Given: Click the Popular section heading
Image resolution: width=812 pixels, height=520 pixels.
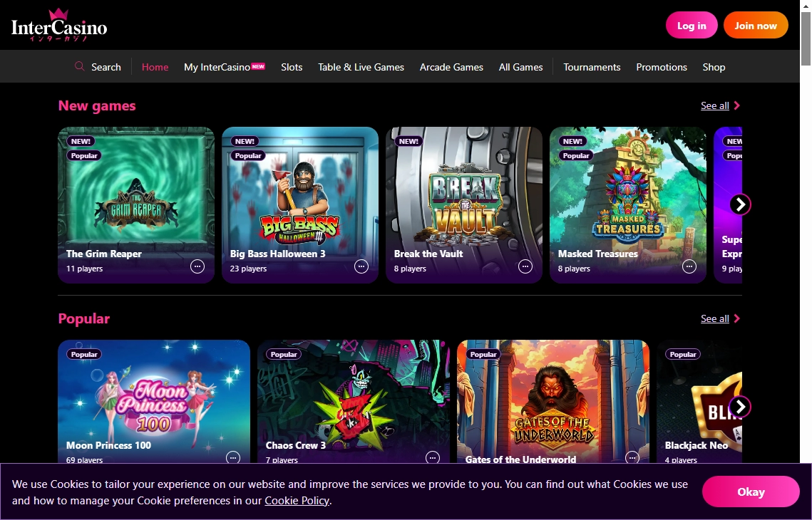Looking at the screenshot, I should point(84,318).
